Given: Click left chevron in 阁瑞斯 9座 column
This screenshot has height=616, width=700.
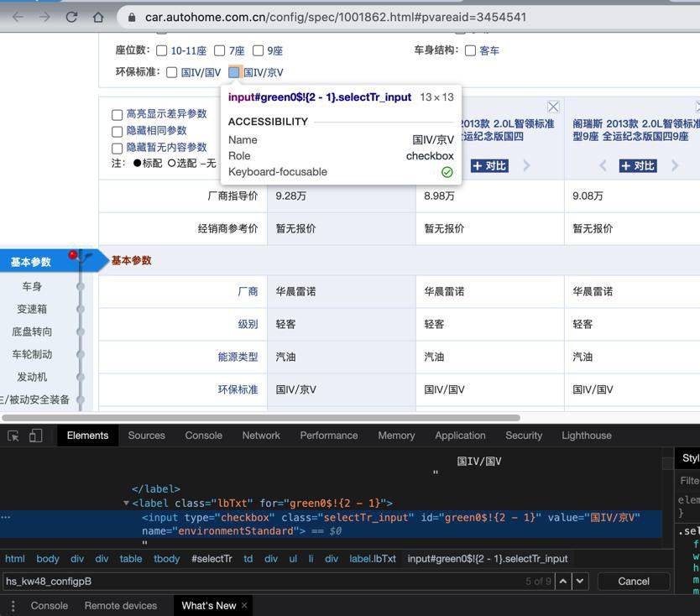Looking at the screenshot, I should click(603, 165).
